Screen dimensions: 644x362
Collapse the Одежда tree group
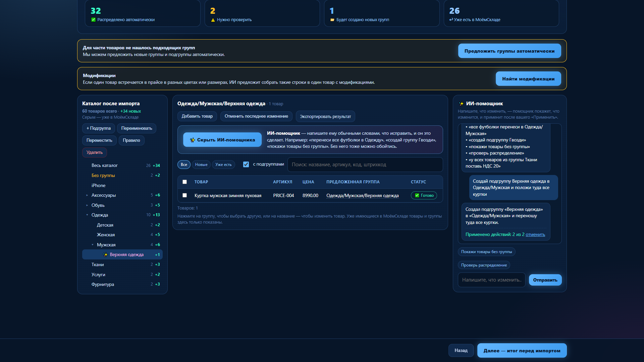tap(87, 215)
